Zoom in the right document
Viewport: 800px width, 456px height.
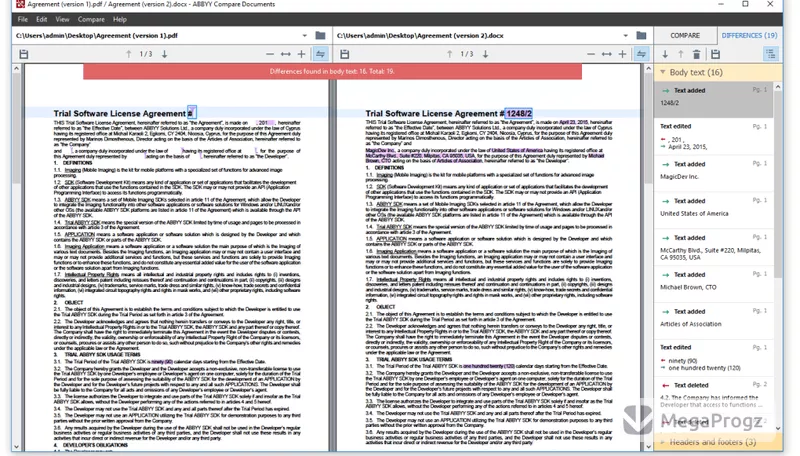tap(622, 54)
